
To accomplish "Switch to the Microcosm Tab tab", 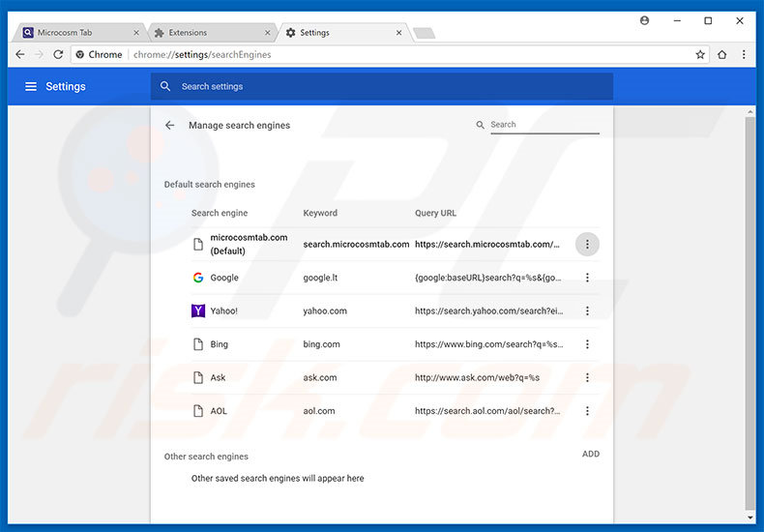I will (78, 33).
